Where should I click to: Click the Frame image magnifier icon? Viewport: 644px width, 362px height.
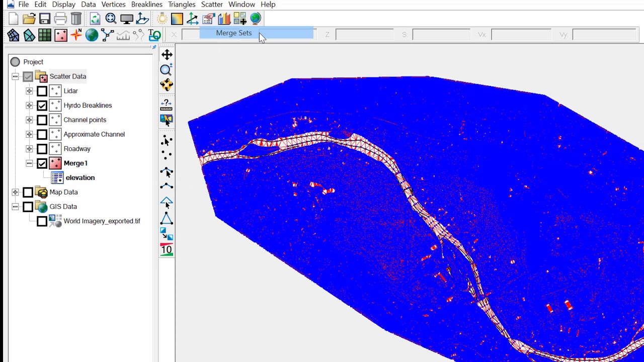click(111, 19)
